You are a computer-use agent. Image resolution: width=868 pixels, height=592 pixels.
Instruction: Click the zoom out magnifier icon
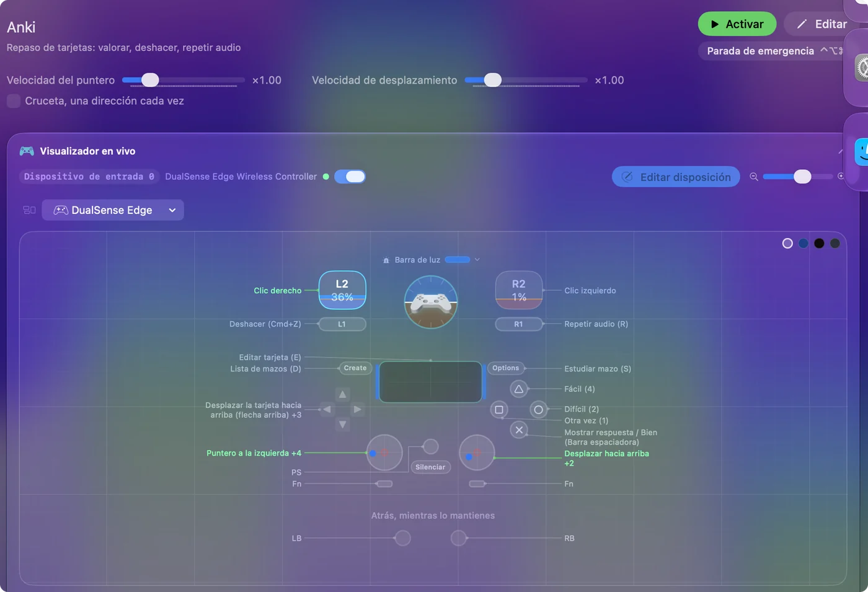(x=754, y=177)
